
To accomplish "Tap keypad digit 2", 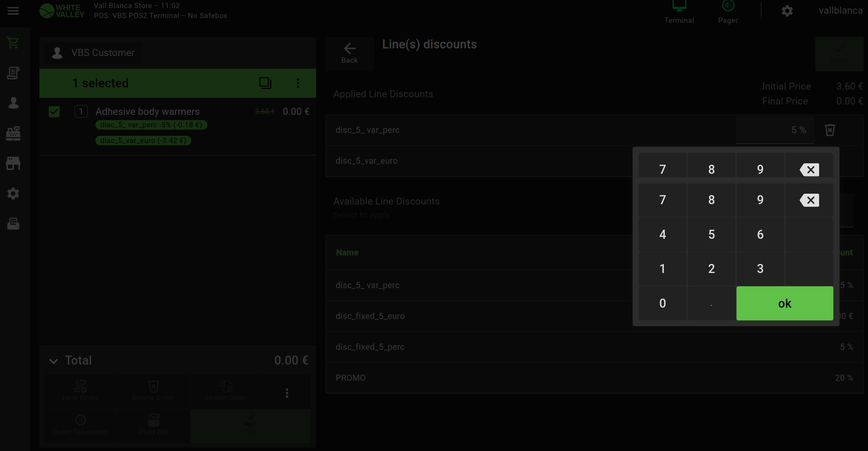I will (x=711, y=269).
